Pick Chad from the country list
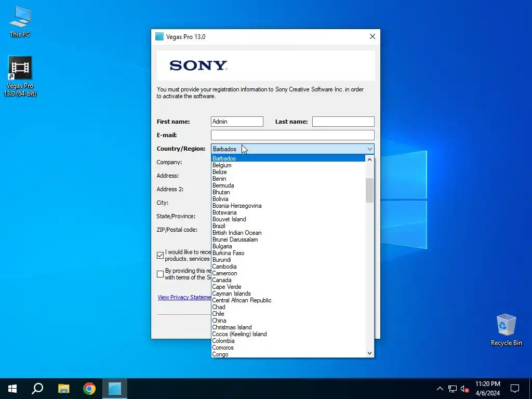Screen dimensions: 532x399 click(x=288, y=307)
